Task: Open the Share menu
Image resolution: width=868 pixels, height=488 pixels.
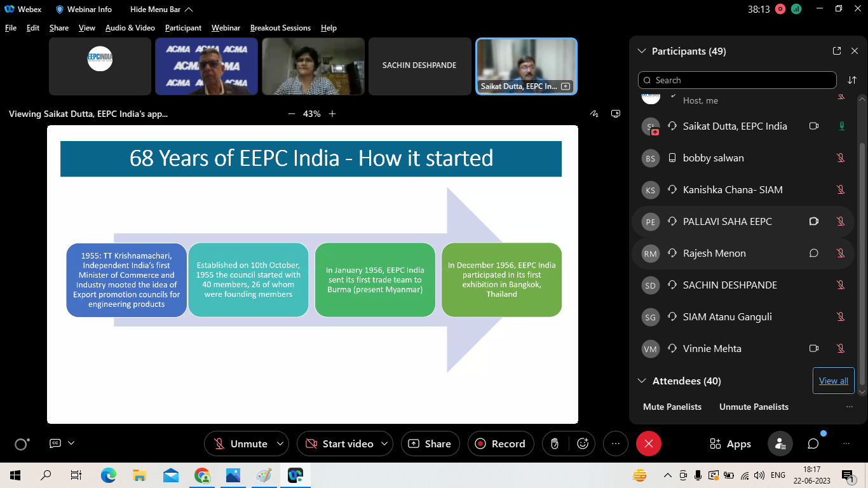Action: point(59,28)
